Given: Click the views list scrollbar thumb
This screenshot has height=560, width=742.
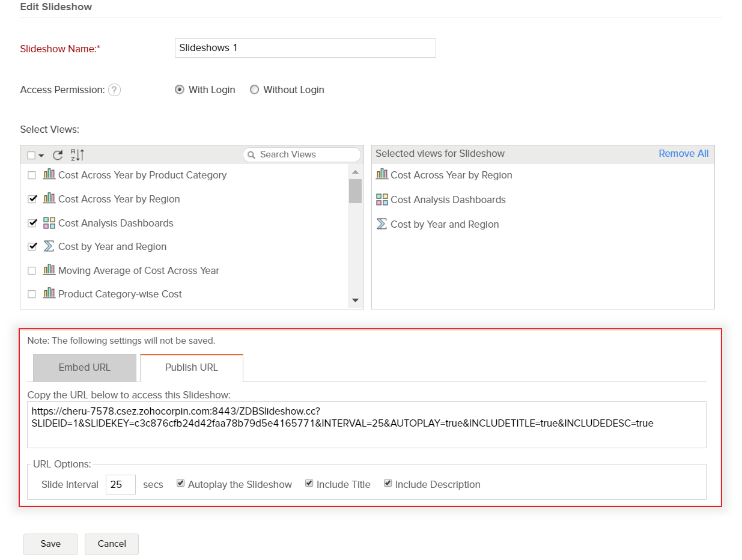Looking at the screenshot, I should coord(355,191).
